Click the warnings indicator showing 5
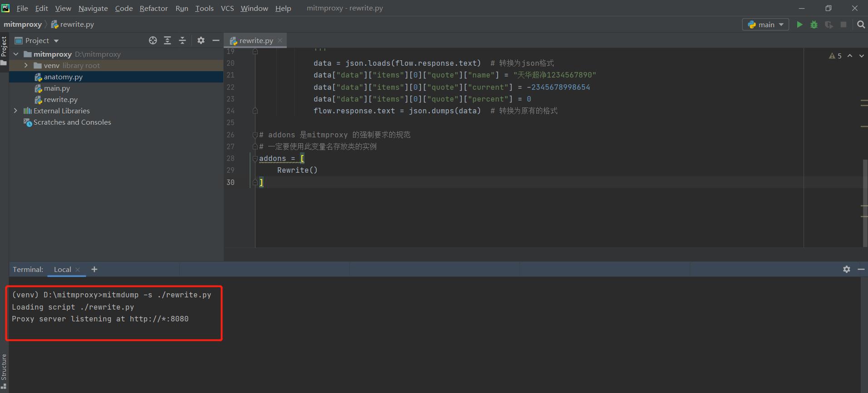Viewport: 868px width, 393px height. 835,56
